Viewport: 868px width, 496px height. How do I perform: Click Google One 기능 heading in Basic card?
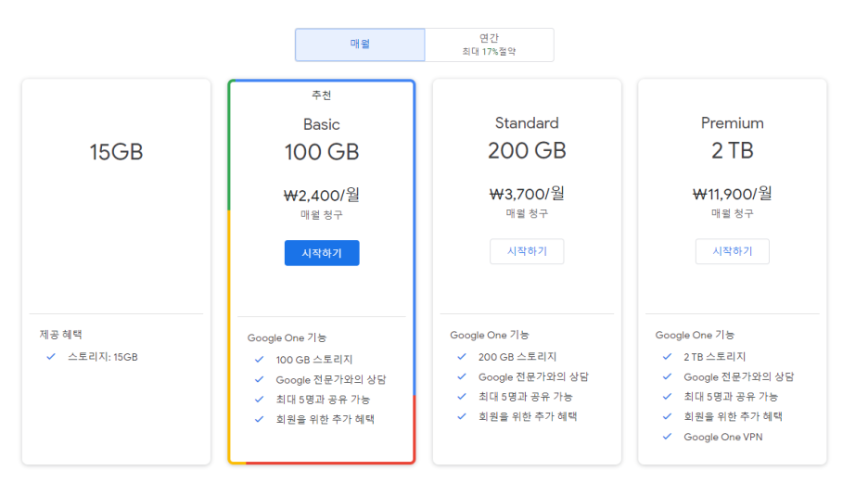[287, 337]
